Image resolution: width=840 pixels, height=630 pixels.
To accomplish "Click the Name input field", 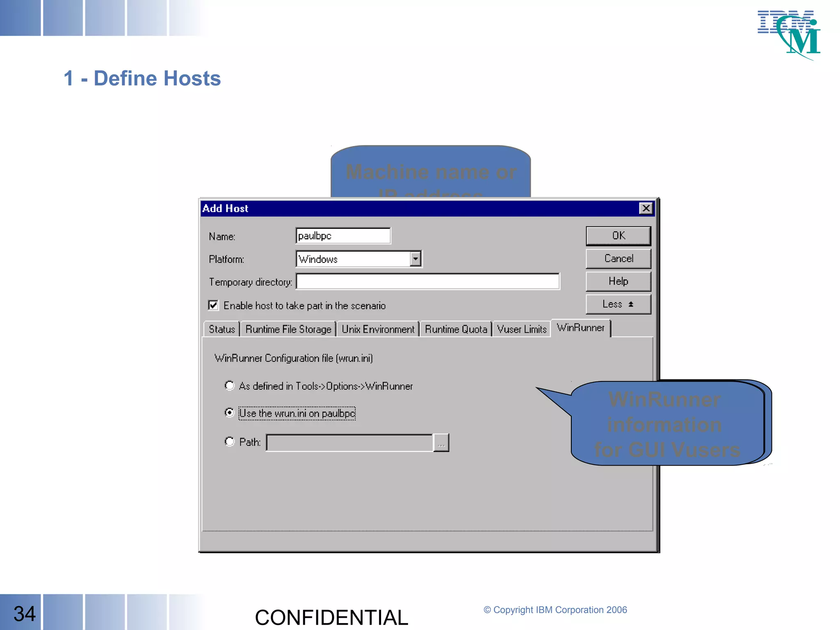I will pyautogui.click(x=343, y=236).
